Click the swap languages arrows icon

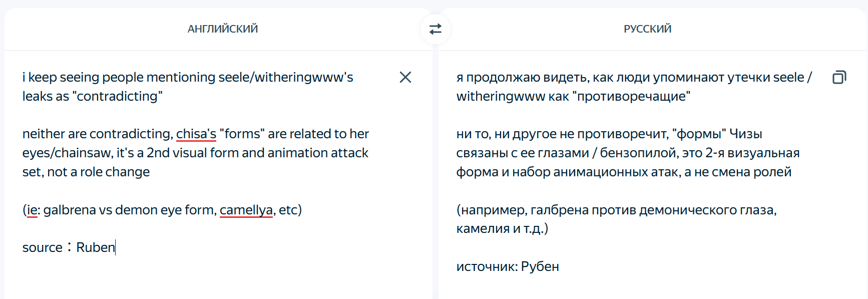click(x=436, y=29)
